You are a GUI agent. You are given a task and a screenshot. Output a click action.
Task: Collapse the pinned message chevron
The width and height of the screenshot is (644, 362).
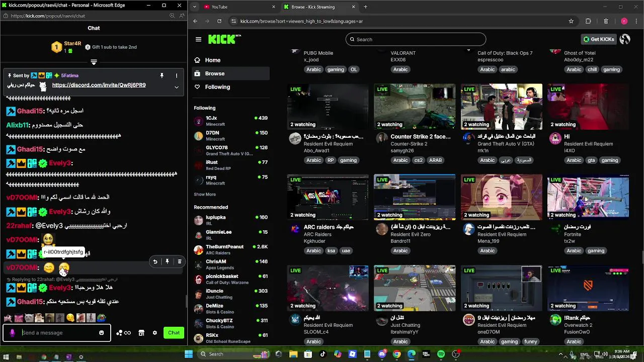(177, 87)
